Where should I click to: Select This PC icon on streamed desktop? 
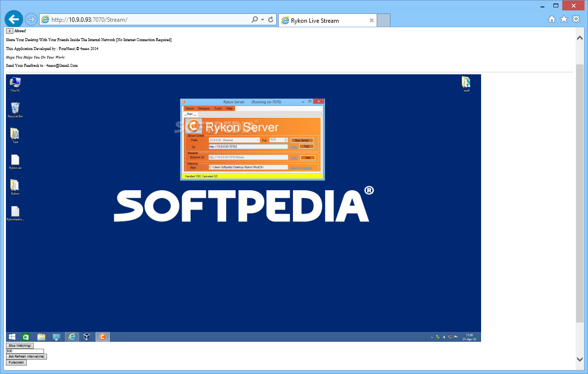pyautogui.click(x=15, y=85)
